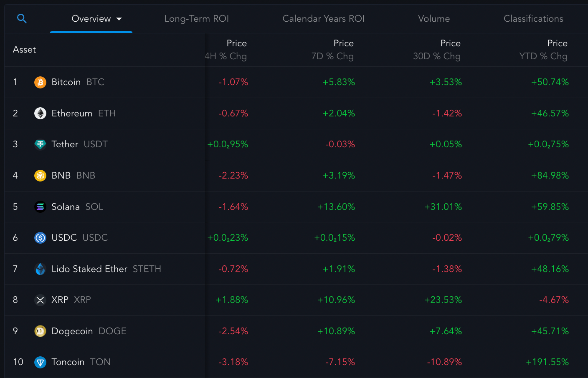This screenshot has width=588, height=378.
Task: Open the Tether asset name link
Action: tap(65, 144)
